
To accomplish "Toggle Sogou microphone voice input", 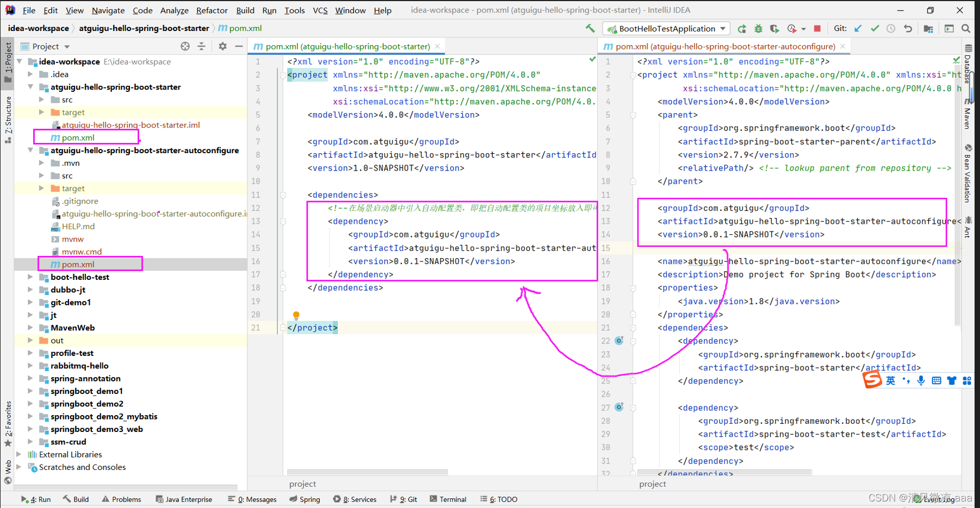I will coord(921,380).
